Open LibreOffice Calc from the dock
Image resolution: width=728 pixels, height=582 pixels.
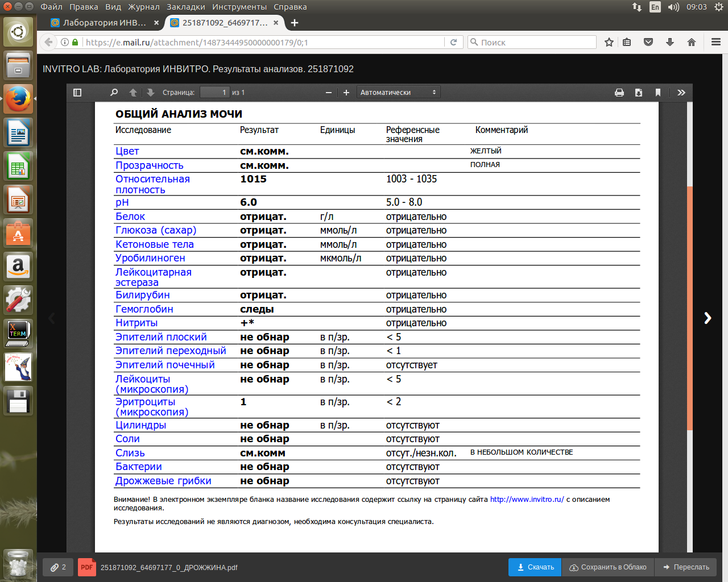pos(18,167)
